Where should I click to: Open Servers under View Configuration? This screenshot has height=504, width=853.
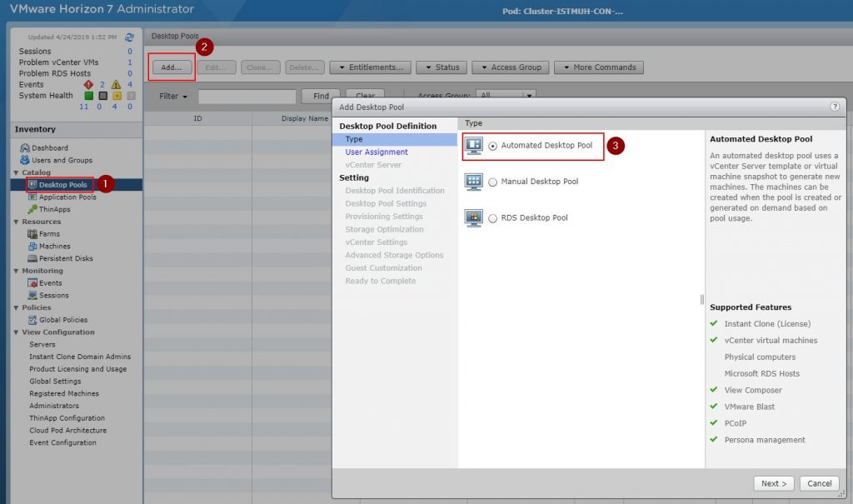point(42,345)
